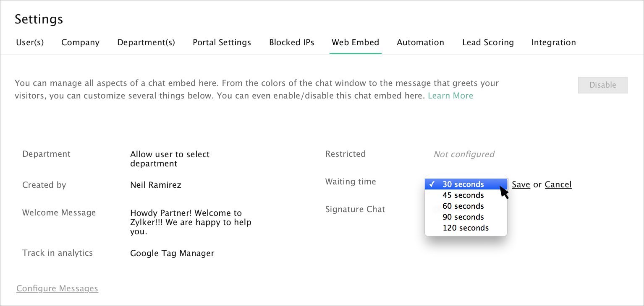The height and width of the screenshot is (306, 644).
Task: Pick 60 seconds from the dropdown
Action: point(463,206)
